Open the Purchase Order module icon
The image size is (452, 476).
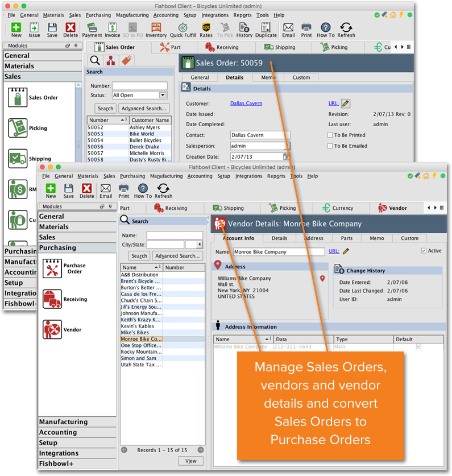(x=52, y=268)
